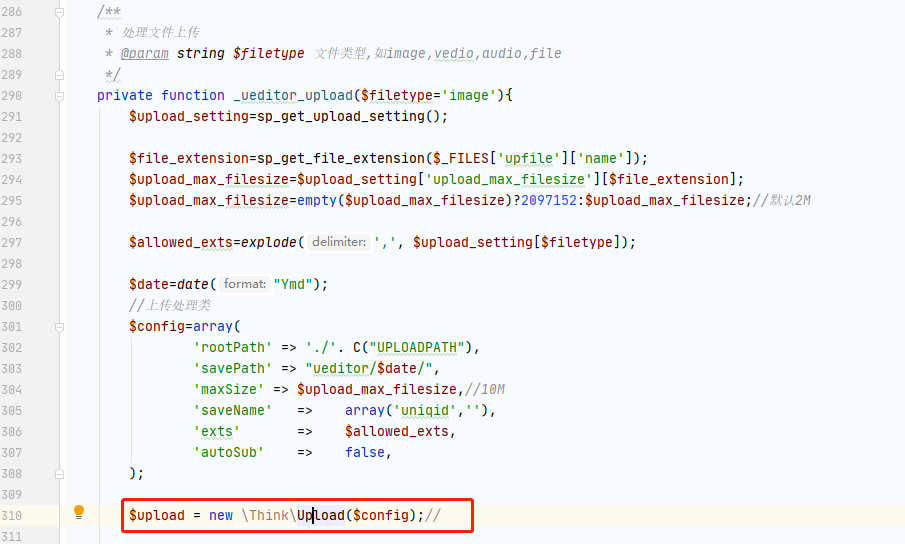This screenshot has height=544, width=905.
Task: Click the function name _ueditor_upload
Action: 293,95
